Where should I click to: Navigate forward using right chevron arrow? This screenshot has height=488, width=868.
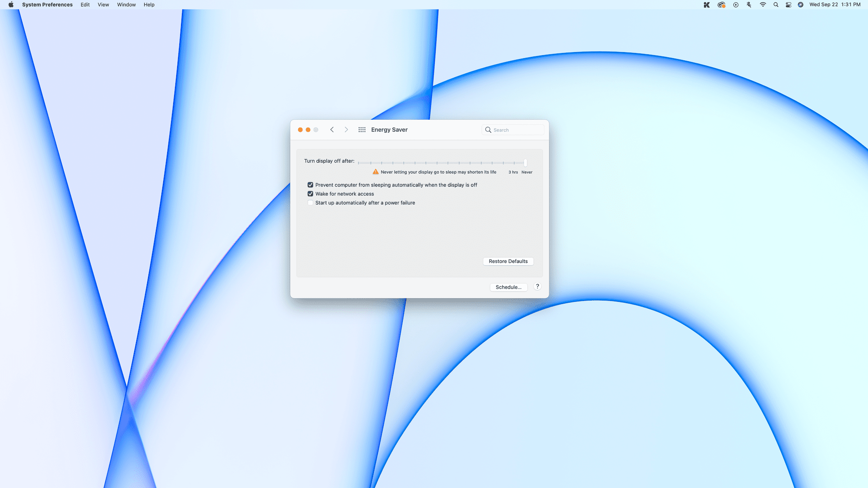(346, 129)
